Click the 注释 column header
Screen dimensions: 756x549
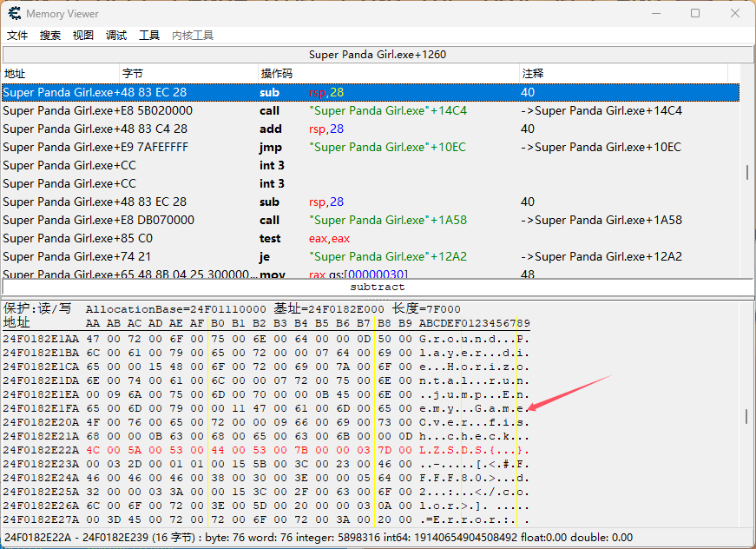pyautogui.click(x=623, y=73)
